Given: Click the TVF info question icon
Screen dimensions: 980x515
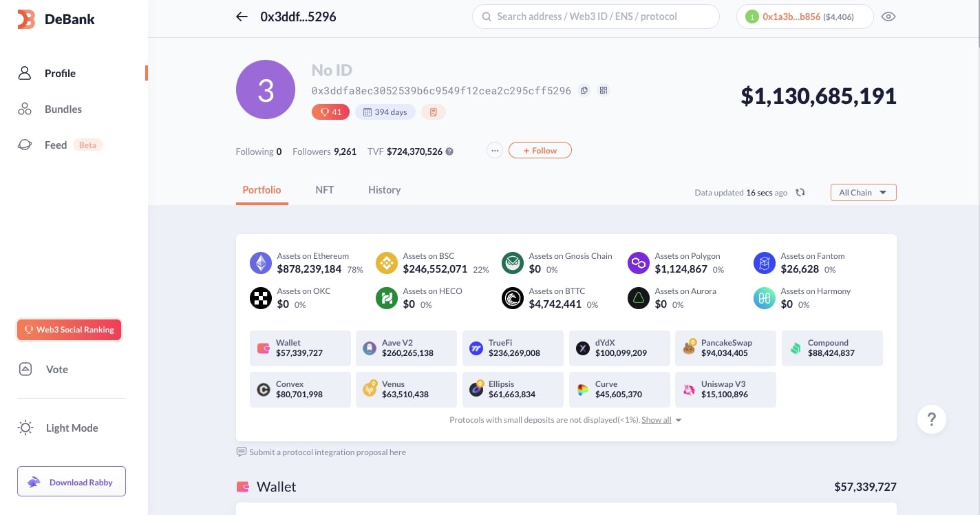Looking at the screenshot, I should point(449,151).
